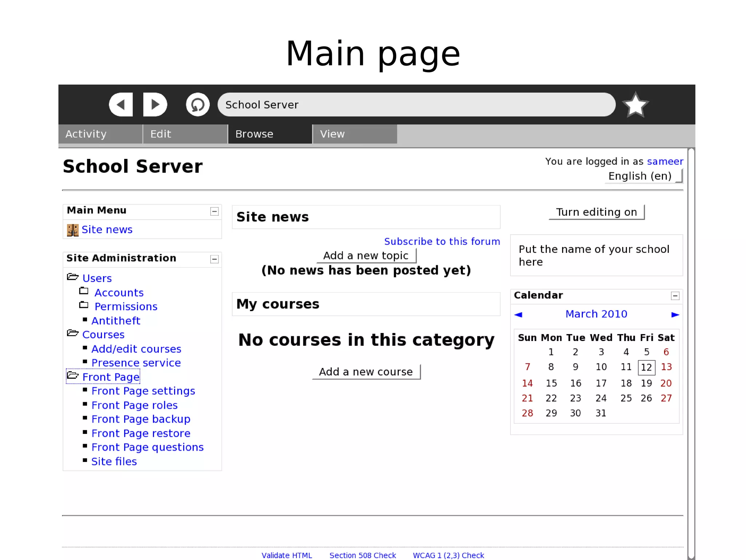Switch to the Browse toolbar tab
This screenshot has height=560, width=746.
[270, 134]
